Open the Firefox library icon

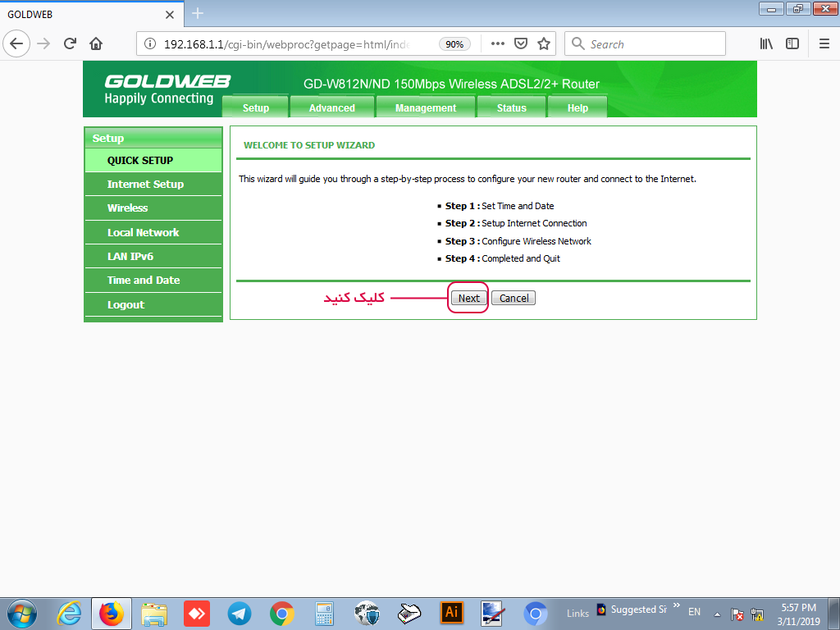pos(766,43)
